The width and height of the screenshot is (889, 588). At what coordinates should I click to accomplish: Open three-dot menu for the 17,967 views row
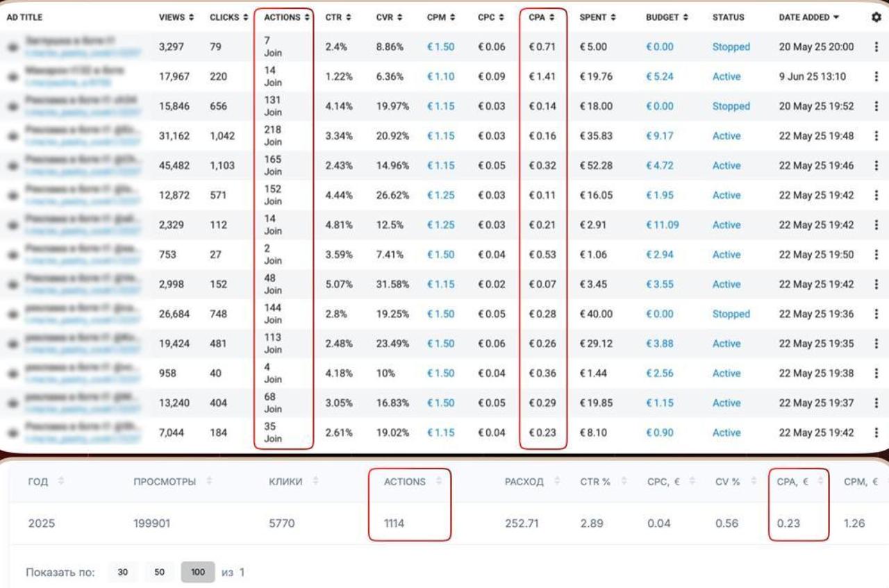tap(876, 76)
